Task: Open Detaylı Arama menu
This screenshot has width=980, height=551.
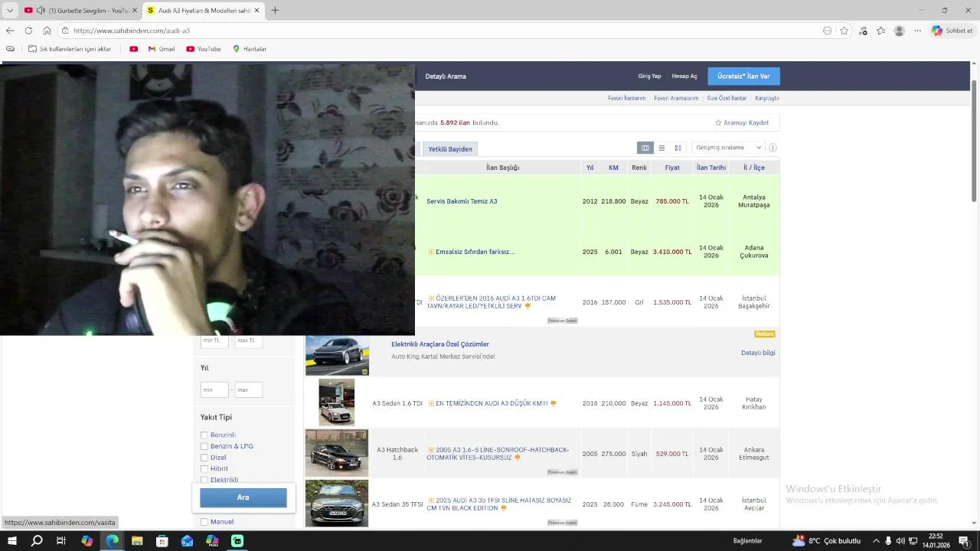Action: [446, 77]
